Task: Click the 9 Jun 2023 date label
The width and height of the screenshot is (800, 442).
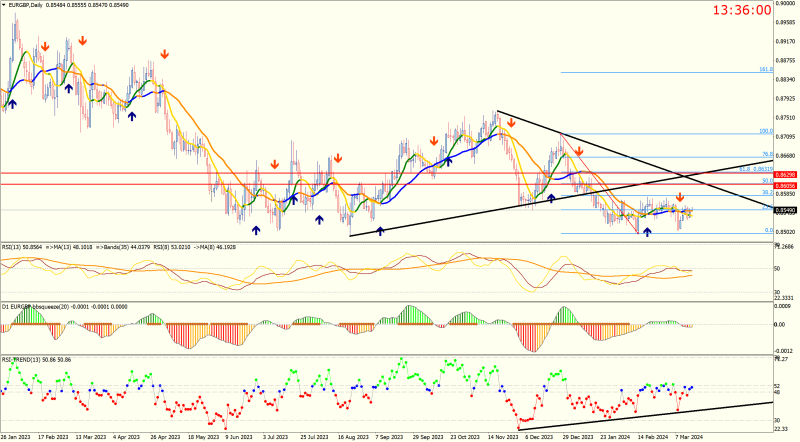Action: [x=239, y=437]
